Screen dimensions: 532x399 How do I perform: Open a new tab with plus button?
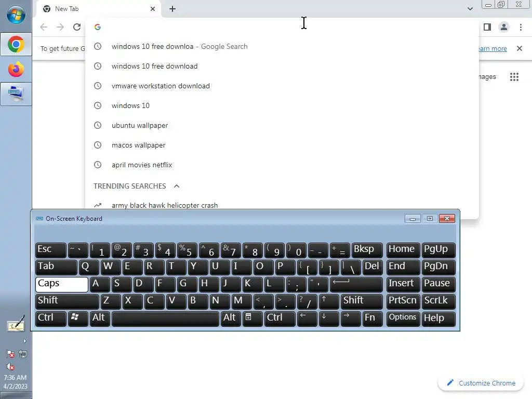tap(172, 9)
